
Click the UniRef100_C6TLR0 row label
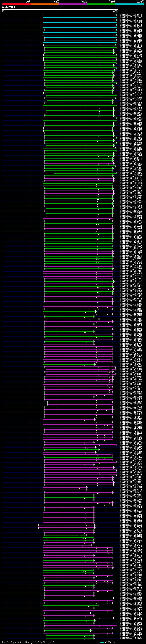(131, 542)
